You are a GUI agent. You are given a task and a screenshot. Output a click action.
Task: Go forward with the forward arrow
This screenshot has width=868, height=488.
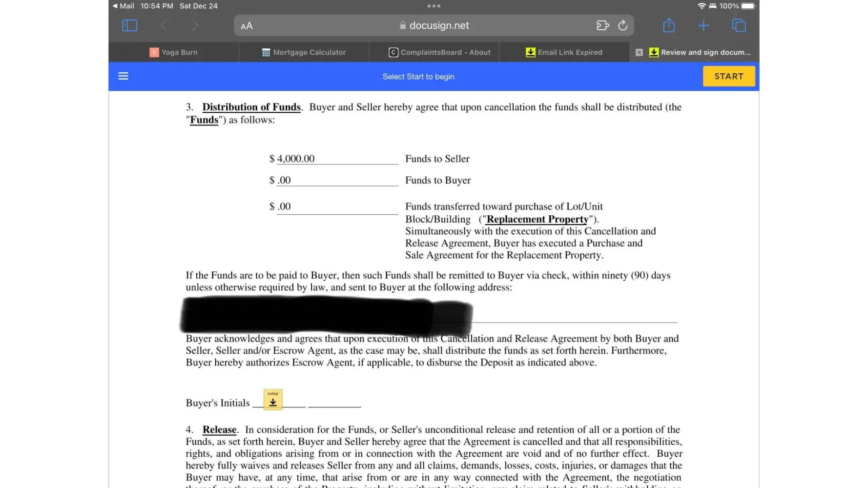pyautogui.click(x=195, y=25)
